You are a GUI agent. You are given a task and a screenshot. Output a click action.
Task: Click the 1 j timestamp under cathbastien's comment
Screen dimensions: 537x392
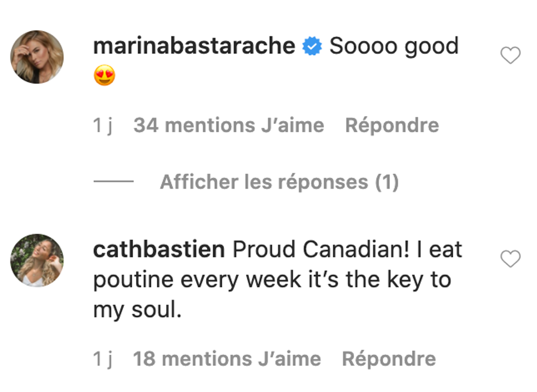[x=103, y=359]
